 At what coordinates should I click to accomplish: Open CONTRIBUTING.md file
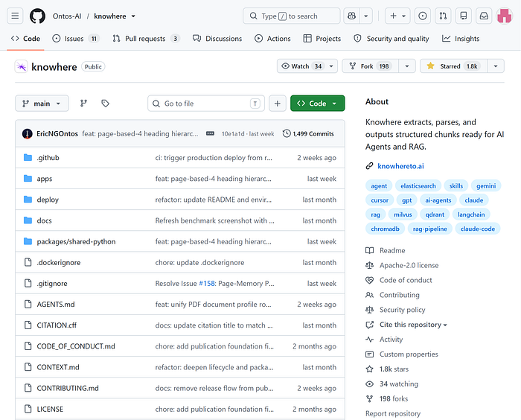pos(68,388)
